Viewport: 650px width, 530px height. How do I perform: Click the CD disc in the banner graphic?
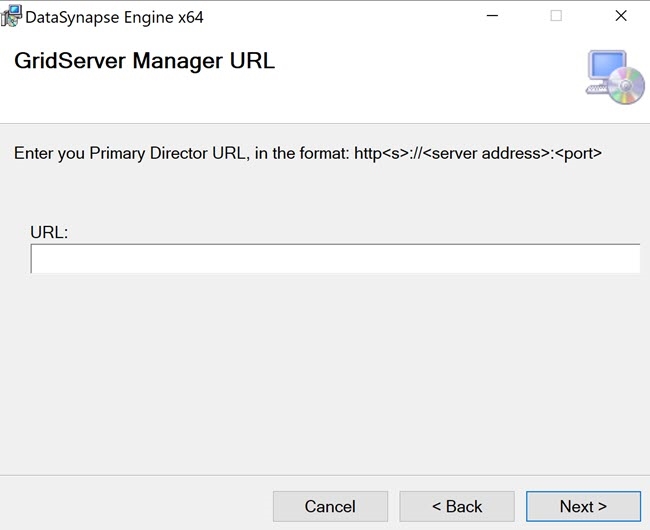click(627, 87)
